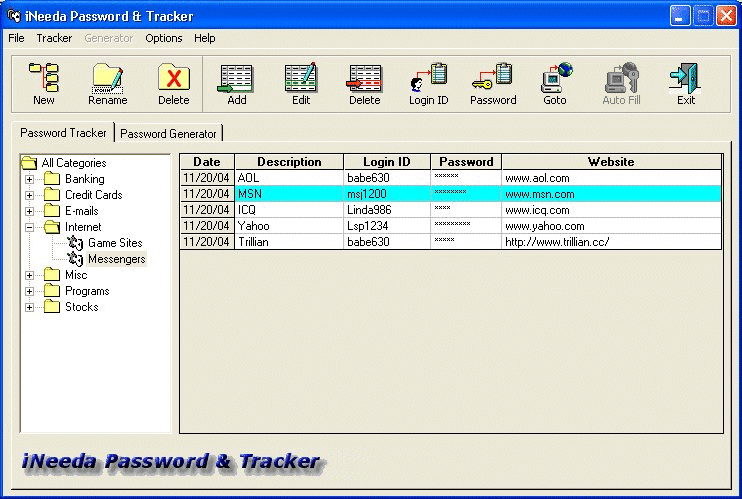This screenshot has height=499, width=742.
Task: Open the Tracker menu
Action: pyautogui.click(x=54, y=38)
